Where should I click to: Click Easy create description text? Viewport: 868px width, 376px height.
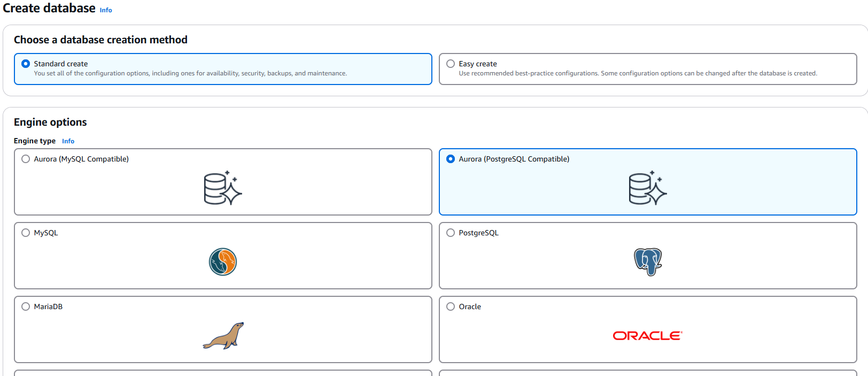point(638,73)
